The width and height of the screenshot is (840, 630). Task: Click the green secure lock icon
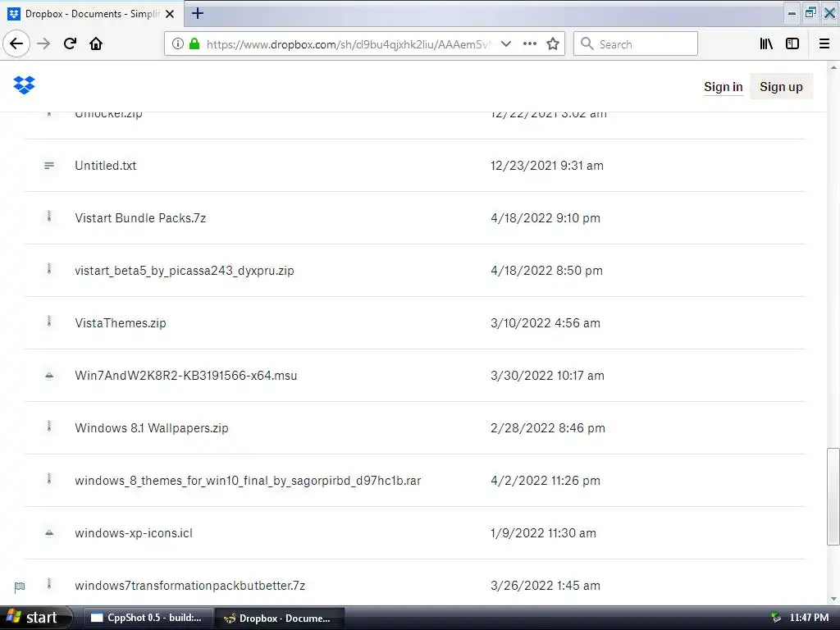(194, 44)
